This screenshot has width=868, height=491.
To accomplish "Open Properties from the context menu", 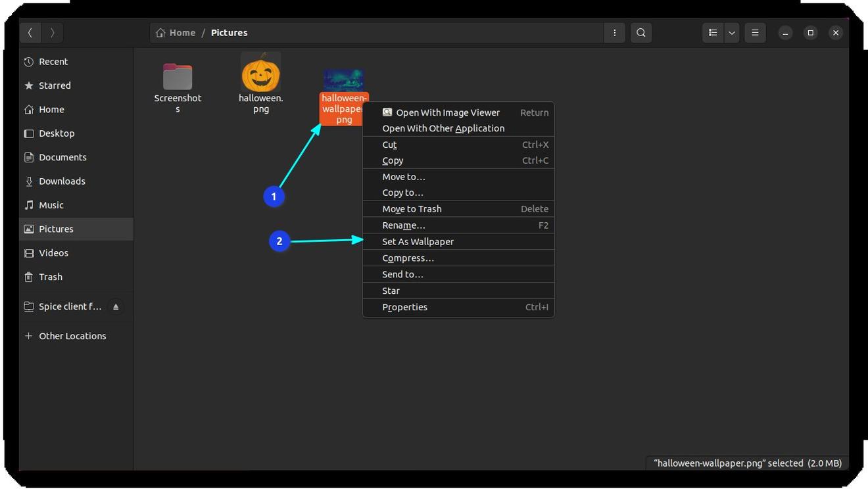I will [404, 307].
